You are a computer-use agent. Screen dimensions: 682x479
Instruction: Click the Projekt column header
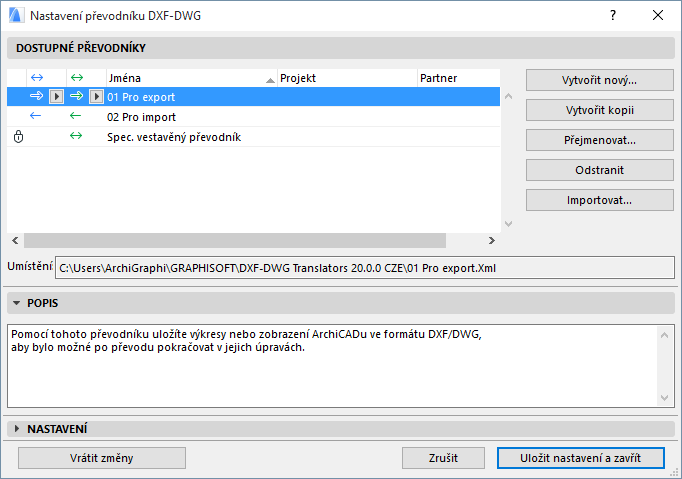pyautogui.click(x=346, y=77)
